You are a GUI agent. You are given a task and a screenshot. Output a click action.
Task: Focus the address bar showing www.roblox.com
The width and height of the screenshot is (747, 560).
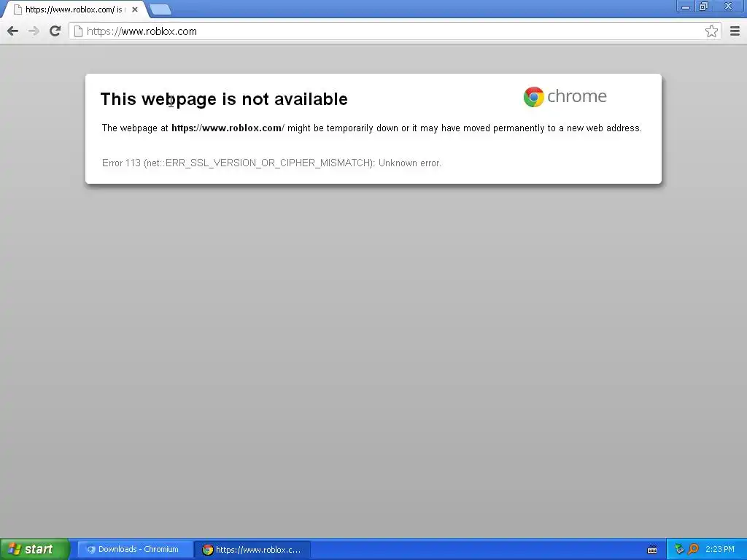[393, 31]
